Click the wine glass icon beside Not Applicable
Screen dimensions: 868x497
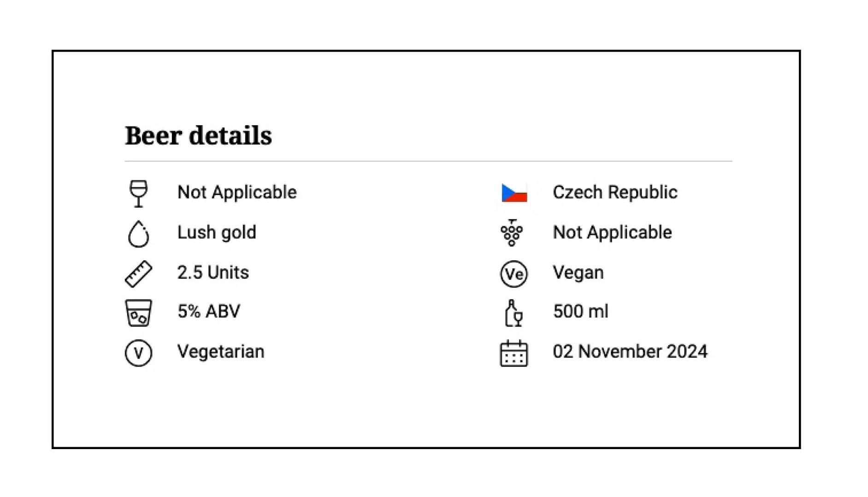138,193
